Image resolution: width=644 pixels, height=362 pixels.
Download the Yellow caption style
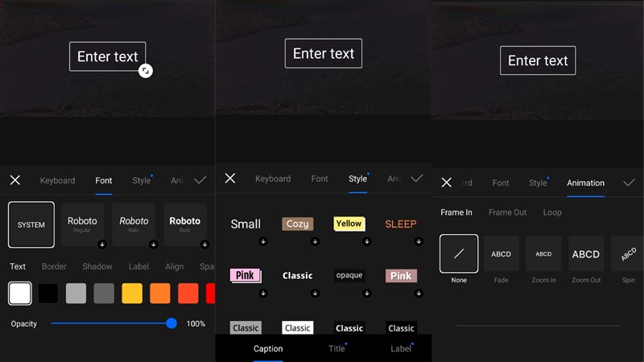(x=367, y=241)
